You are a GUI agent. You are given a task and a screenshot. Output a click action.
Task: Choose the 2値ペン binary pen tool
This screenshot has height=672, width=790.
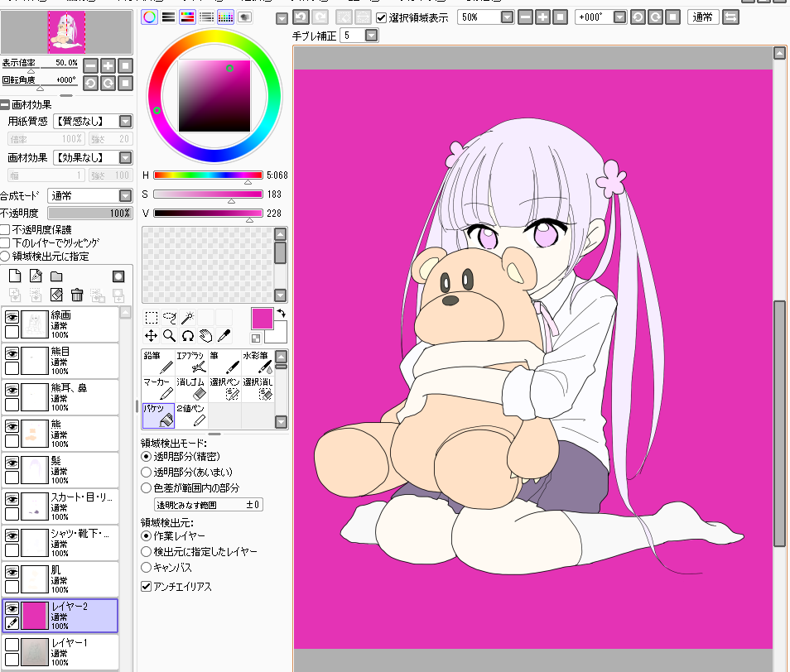191,415
